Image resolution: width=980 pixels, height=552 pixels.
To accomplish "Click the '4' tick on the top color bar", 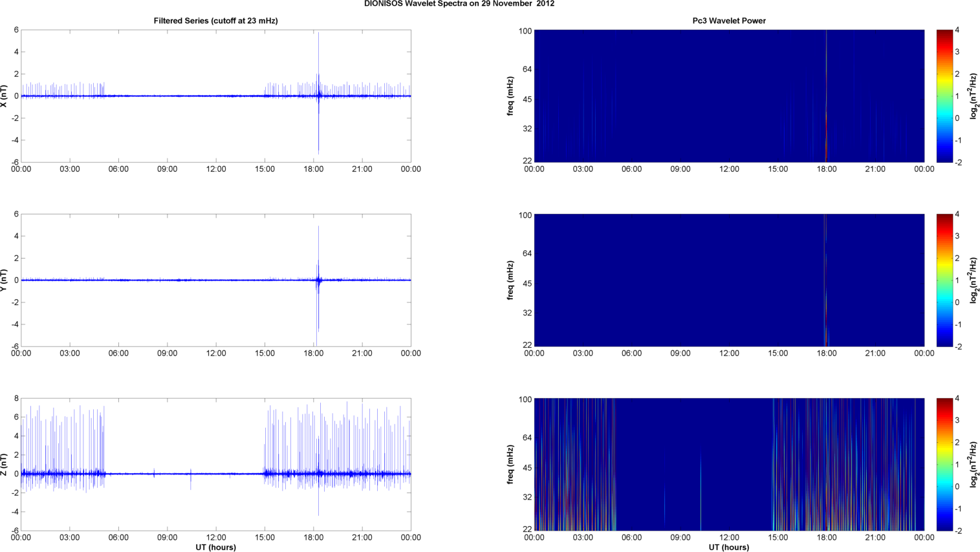I will pos(957,30).
